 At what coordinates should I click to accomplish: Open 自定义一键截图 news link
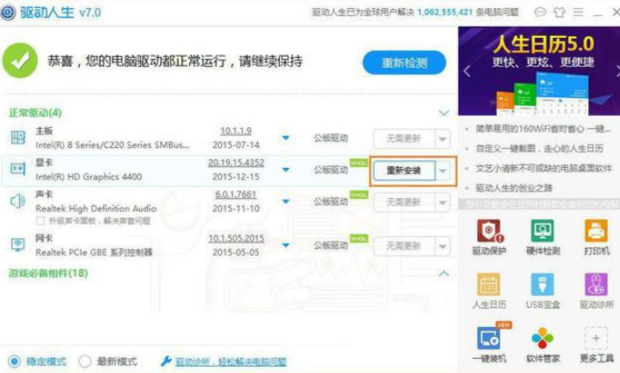pos(539,148)
